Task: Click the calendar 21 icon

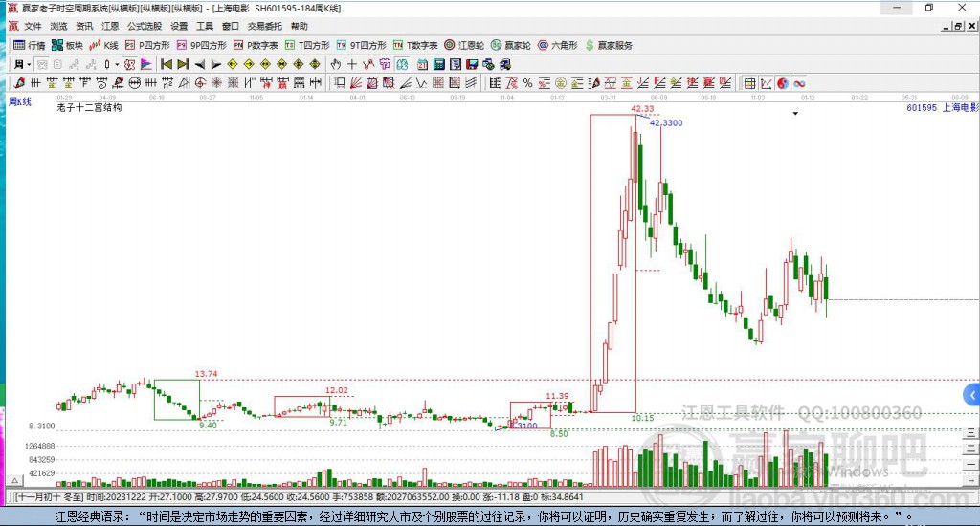Action: 422,64
